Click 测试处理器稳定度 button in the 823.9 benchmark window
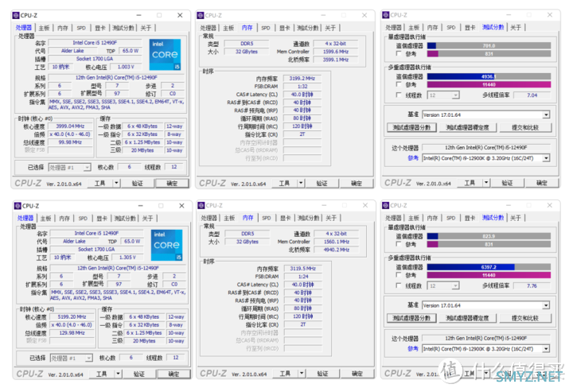The height and width of the screenshot is (392, 573). pos(467,318)
